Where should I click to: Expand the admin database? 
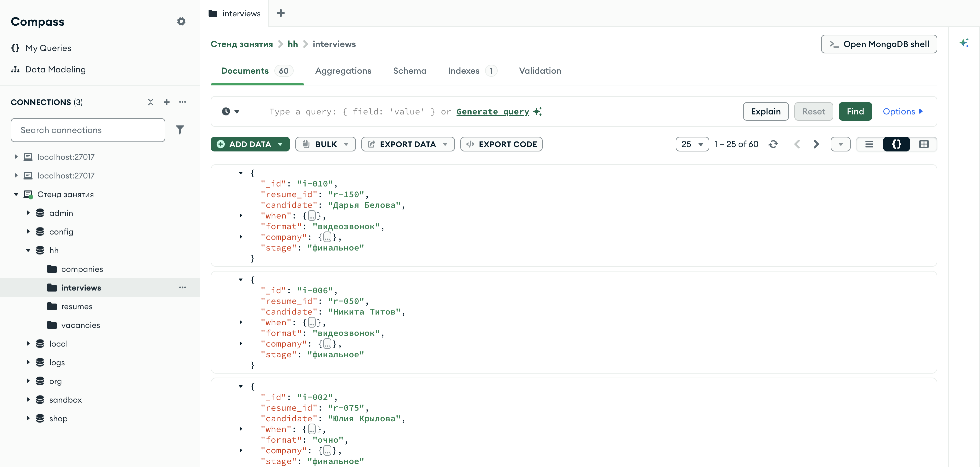click(x=28, y=213)
